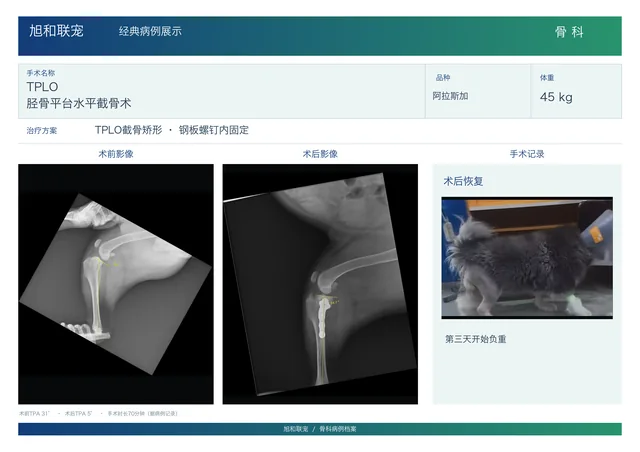Click the 术前TPA 31° footnote
This screenshot has height=452, width=640.
[34, 414]
